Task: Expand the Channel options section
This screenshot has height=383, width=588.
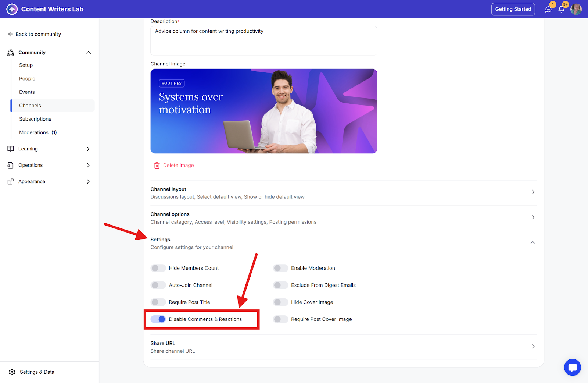Action: point(343,218)
